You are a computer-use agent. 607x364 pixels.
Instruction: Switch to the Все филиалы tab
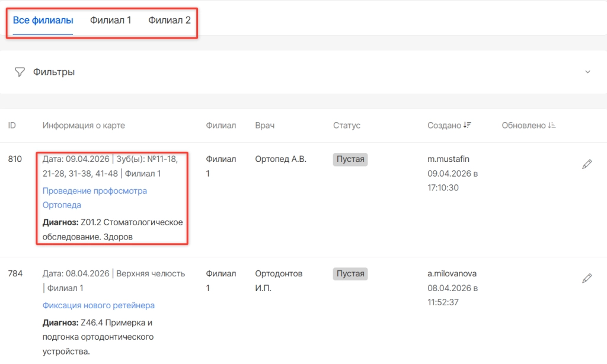point(43,20)
